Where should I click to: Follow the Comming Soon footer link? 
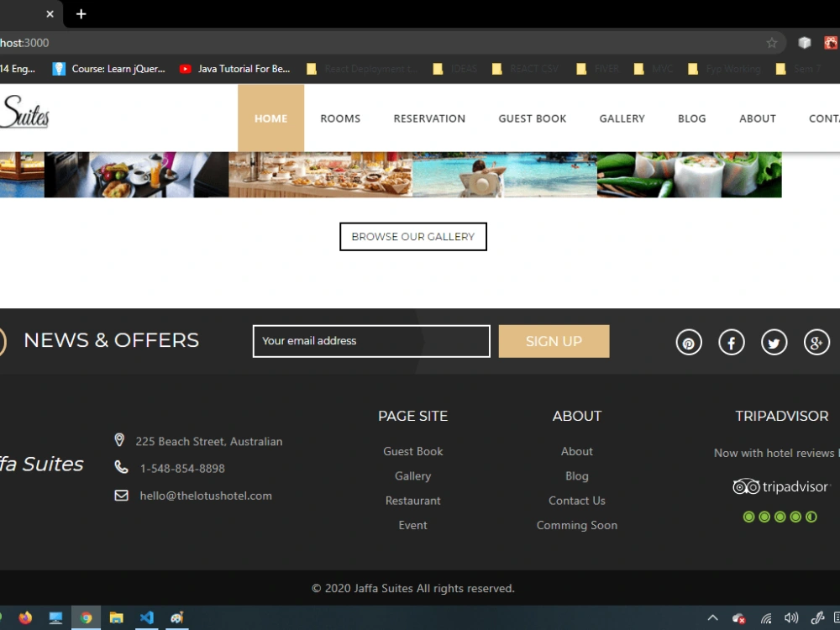pos(577,525)
